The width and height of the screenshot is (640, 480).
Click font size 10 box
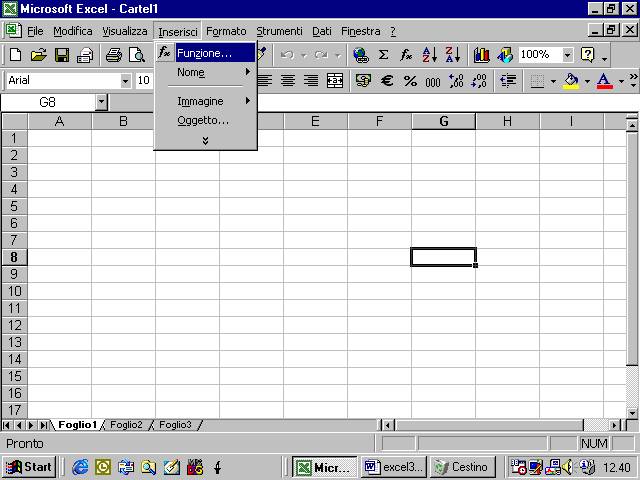pyautogui.click(x=144, y=80)
